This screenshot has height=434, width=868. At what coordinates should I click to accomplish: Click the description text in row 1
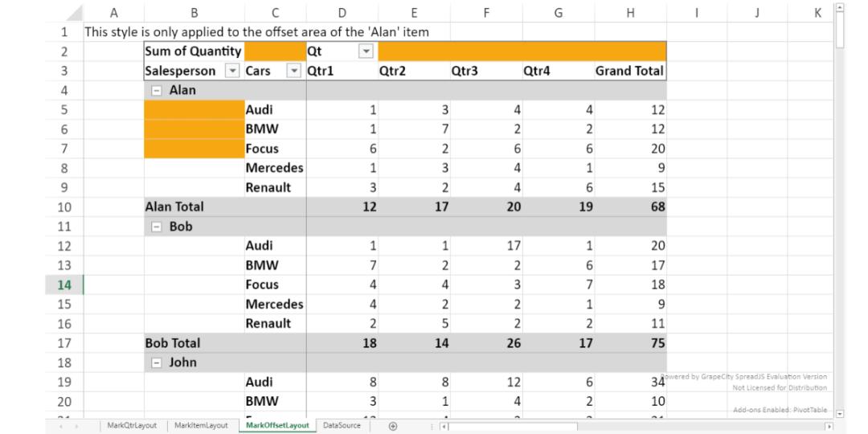[256, 32]
